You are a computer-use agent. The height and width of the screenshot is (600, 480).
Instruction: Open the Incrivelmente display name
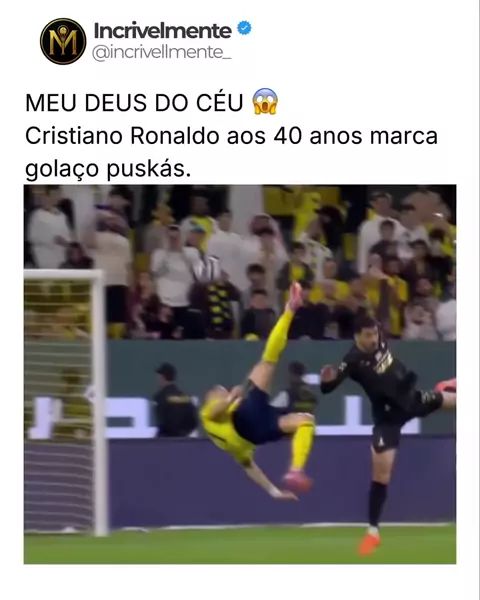[x=163, y=31]
